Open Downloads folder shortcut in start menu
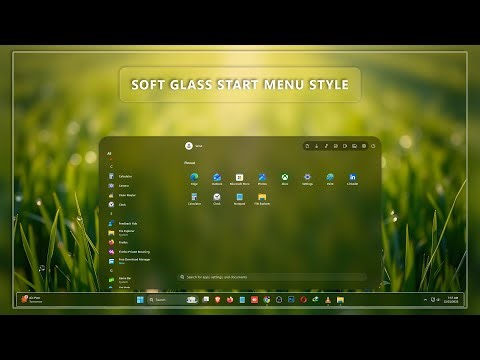The height and width of the screenshot is (360, 480). click(x=317, y=146)
